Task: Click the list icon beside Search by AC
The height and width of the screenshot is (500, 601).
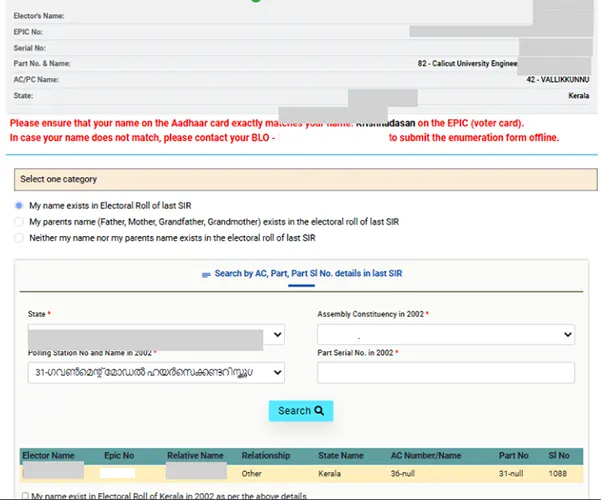Action: [206, 273]
